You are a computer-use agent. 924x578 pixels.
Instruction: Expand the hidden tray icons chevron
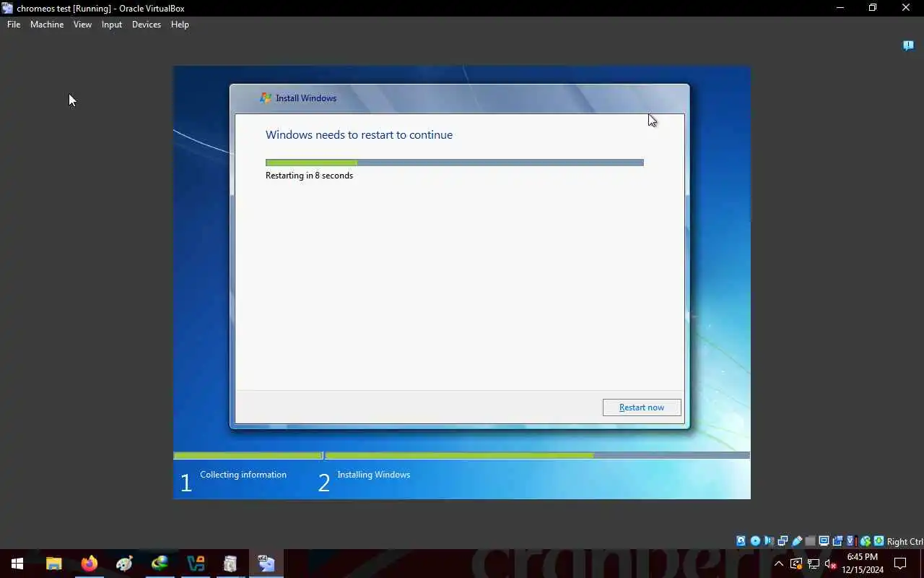click(779, 564)
